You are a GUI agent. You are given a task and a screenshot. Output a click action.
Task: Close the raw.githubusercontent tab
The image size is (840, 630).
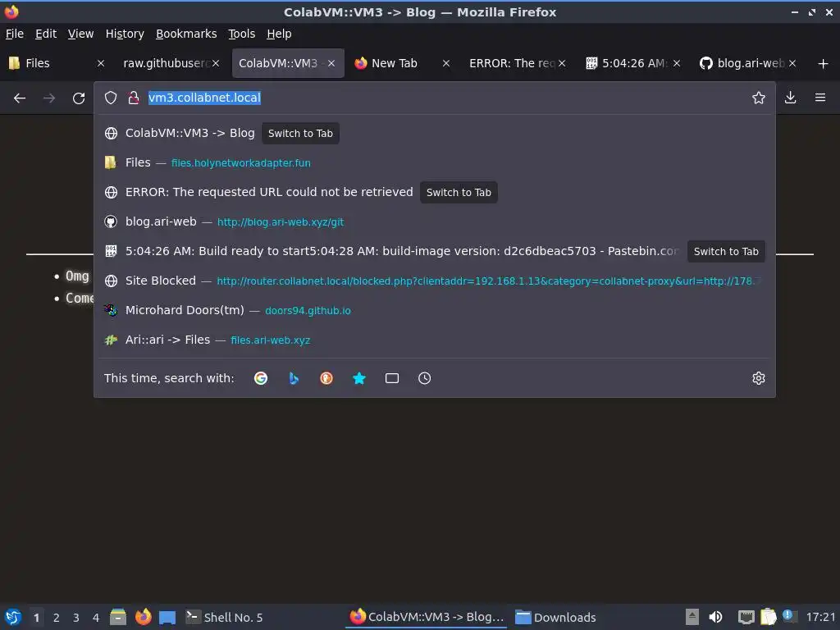[216, 63]
